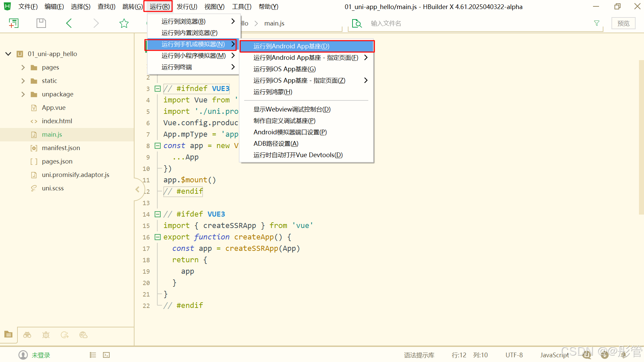Click the new file toolbar icon

13,23
